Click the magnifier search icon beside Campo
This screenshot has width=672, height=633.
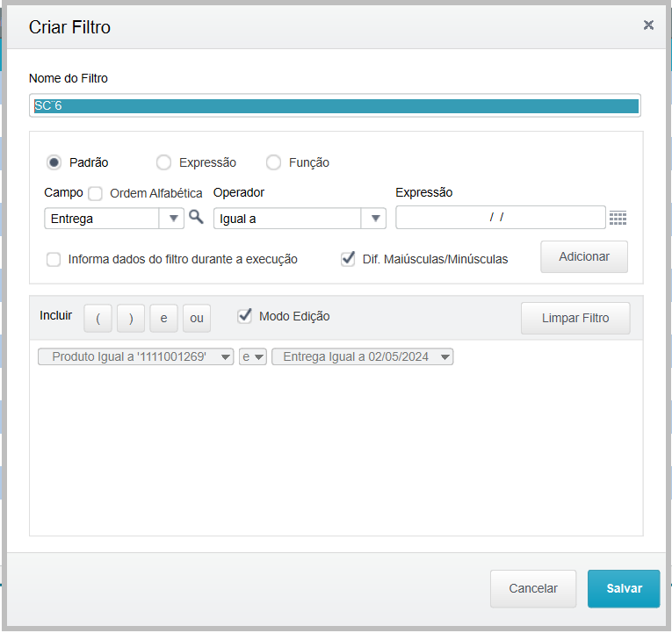pos(196,217)
